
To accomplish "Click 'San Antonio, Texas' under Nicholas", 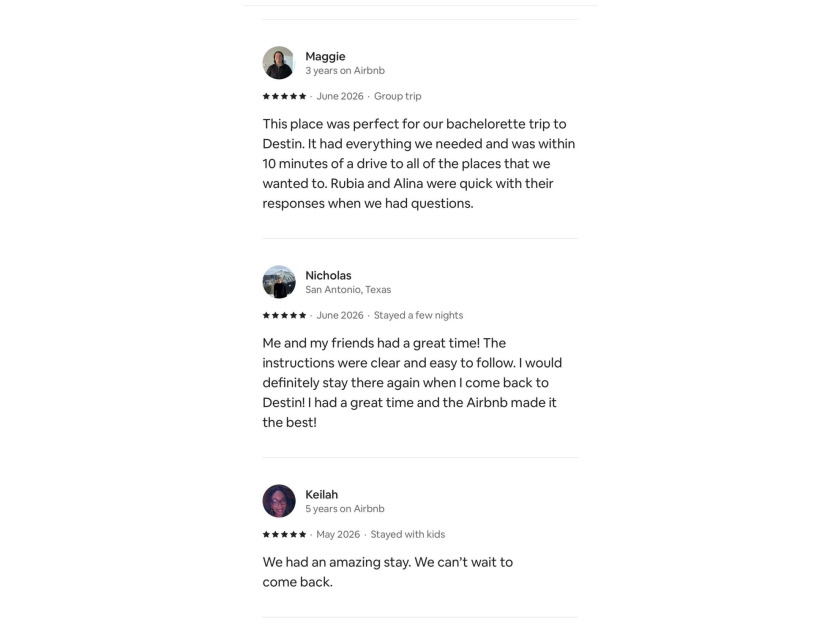I will (348, 290).
